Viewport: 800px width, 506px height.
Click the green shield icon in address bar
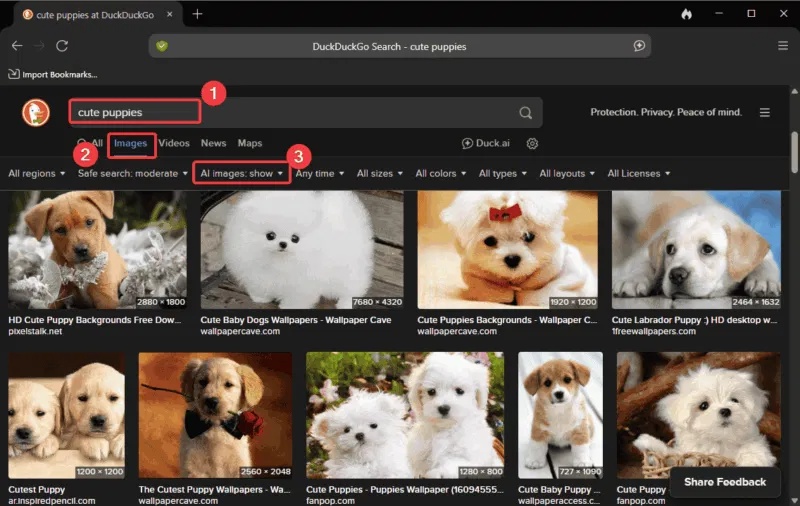pyautogui.click(x=162, y=46)
